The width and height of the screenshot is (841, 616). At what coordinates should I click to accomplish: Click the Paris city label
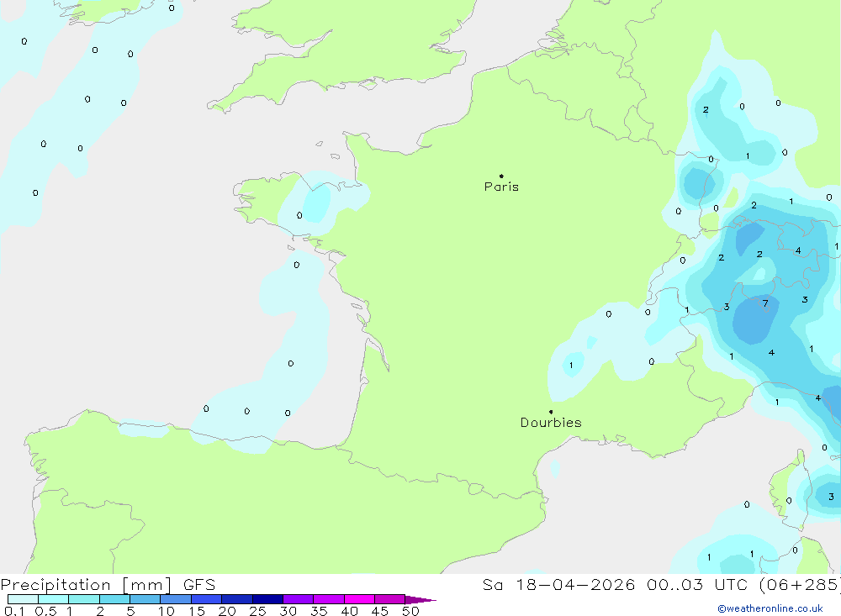point(501,187)
